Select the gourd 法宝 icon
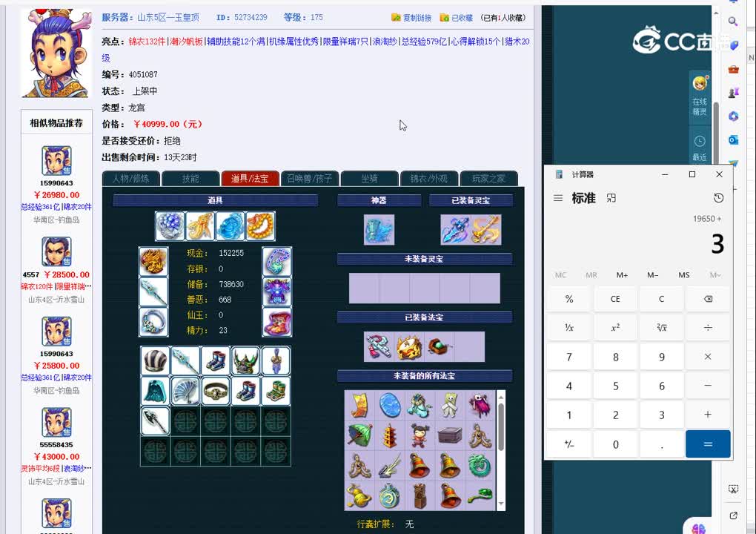This screenshot has width=756, height=534. pos(359,495)
